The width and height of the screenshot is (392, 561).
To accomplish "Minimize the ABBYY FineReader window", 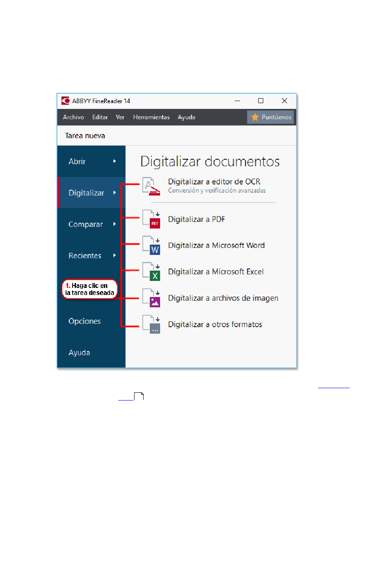I will coord(238,101).
